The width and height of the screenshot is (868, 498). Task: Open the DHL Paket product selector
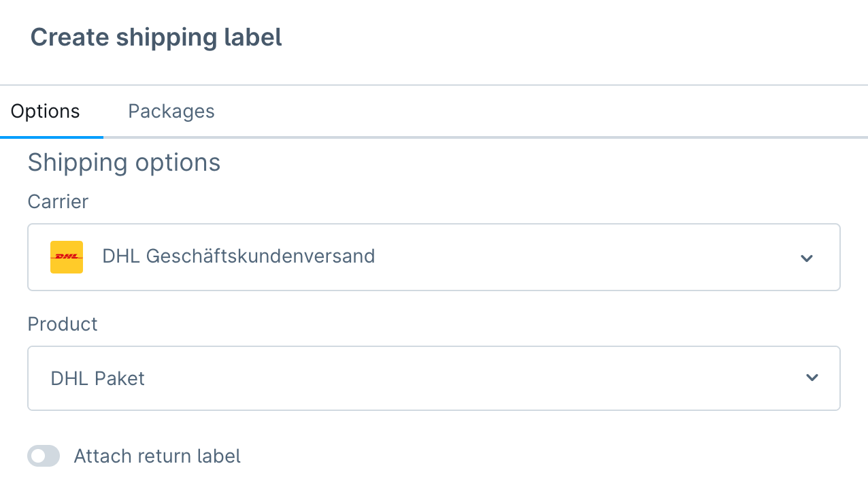click(434, 378)
